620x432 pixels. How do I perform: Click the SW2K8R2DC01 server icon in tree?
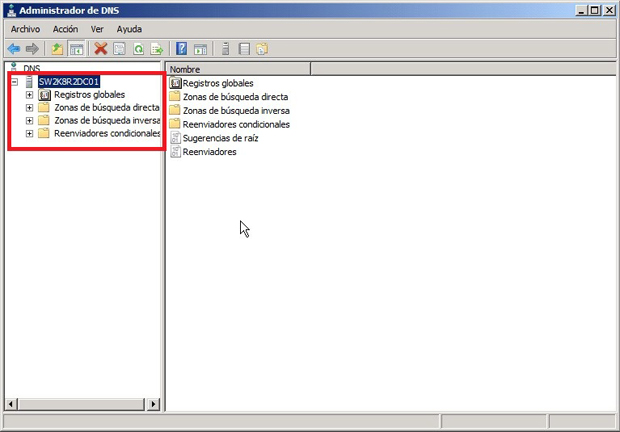point(29,82)
